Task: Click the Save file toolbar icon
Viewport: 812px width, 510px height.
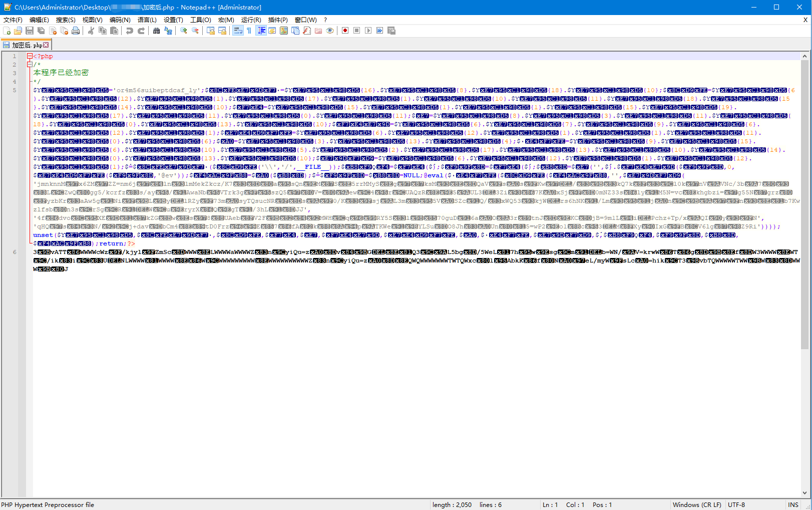Action: [x=30, y=31]
